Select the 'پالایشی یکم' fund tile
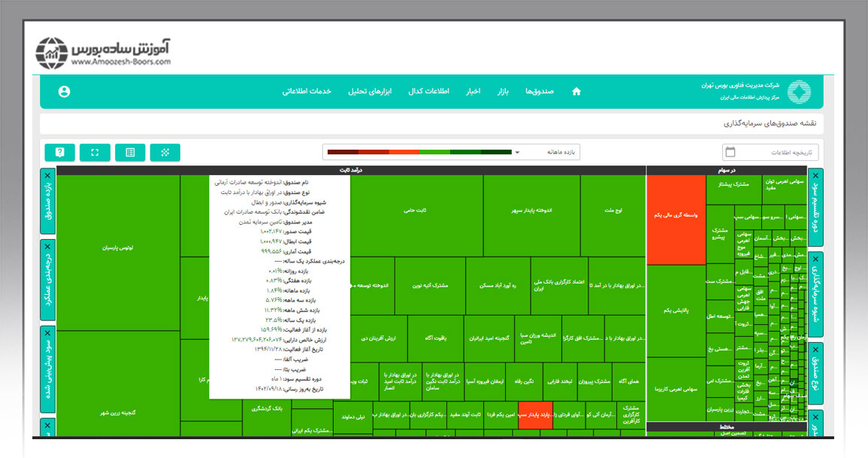The height and width of the screenshot is (458, 868). point(676,310)
